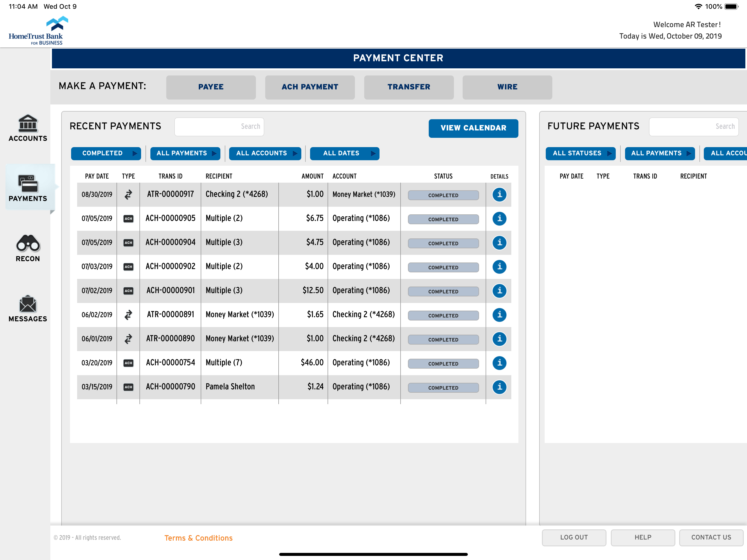Select pay date 08/30/2019
This screenshot has height=560, width=747.
tap(97, 194)
